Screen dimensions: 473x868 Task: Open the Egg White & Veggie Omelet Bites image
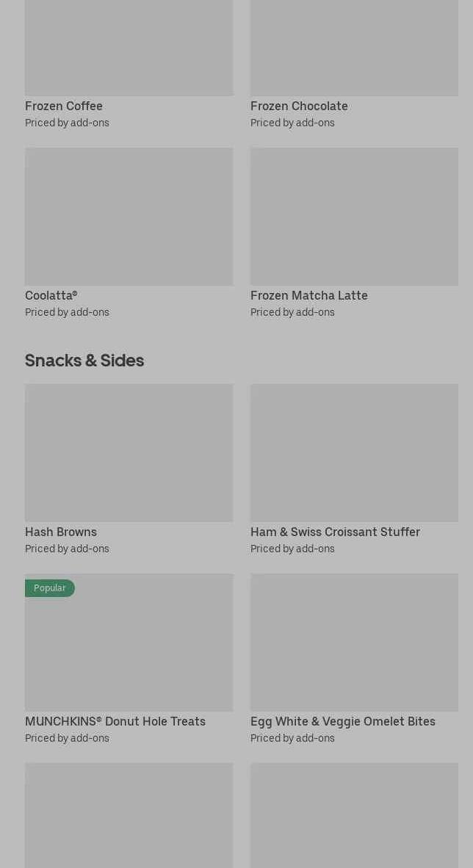tap(354, 642)
